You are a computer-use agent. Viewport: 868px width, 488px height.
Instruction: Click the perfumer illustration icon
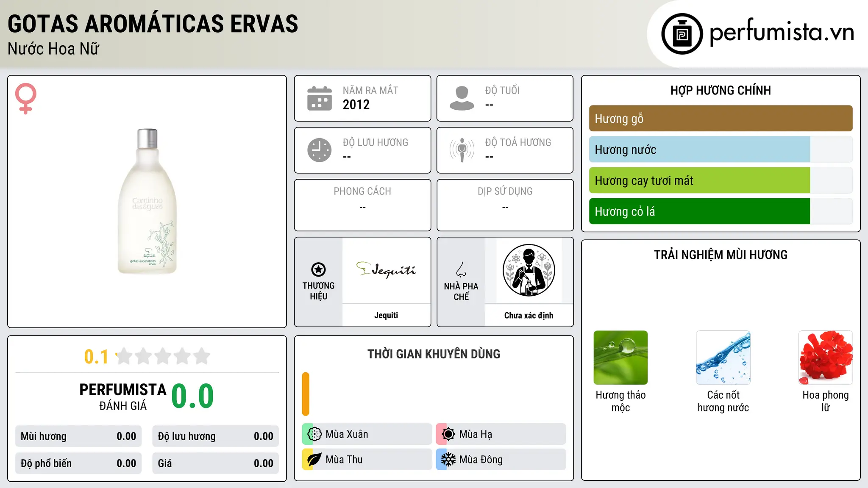click(529, 270)
